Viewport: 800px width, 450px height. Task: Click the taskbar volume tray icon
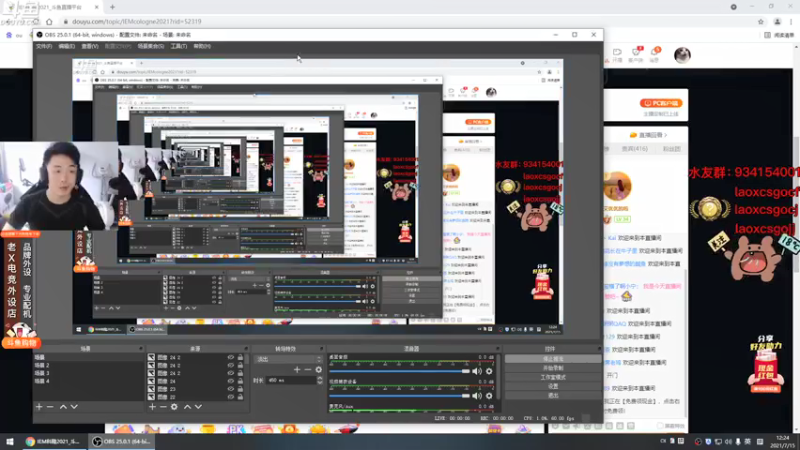(x=728, y=441)
